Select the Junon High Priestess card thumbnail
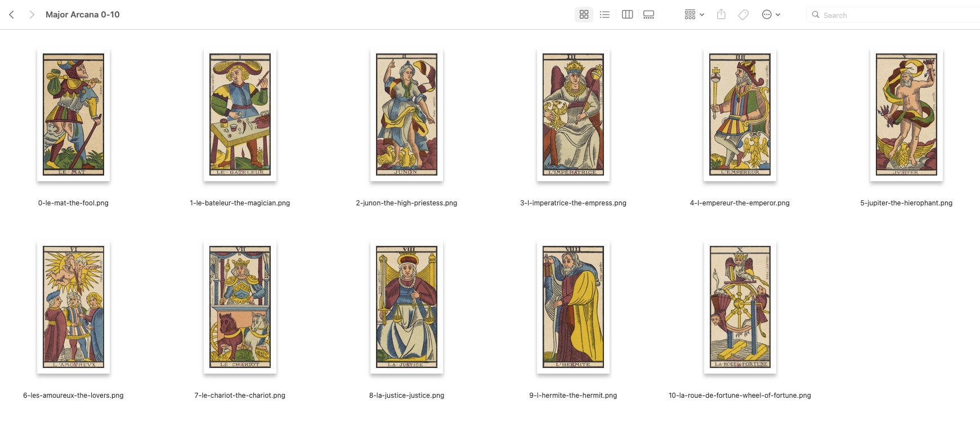The width and height of the screenshot is (980, 431). [406, 115]
